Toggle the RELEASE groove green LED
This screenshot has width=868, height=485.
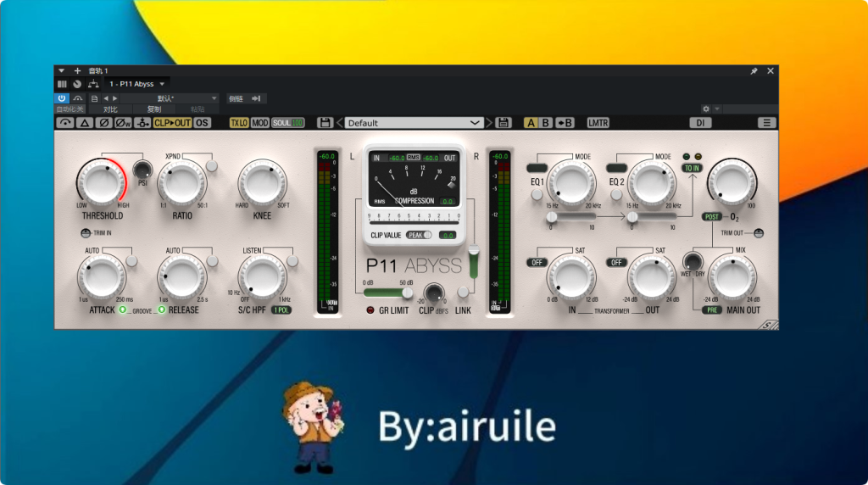coord(162,309)
